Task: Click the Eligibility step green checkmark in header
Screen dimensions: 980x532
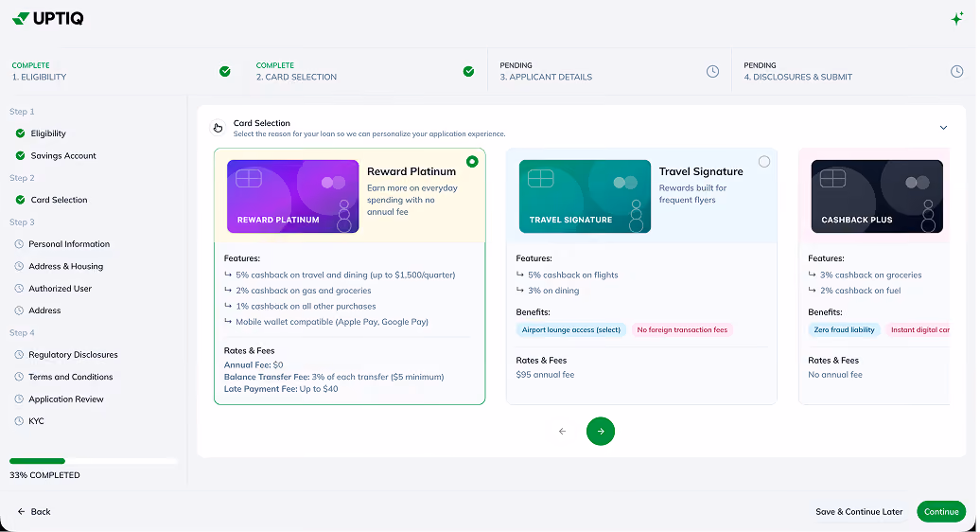Action: [225, 71]
